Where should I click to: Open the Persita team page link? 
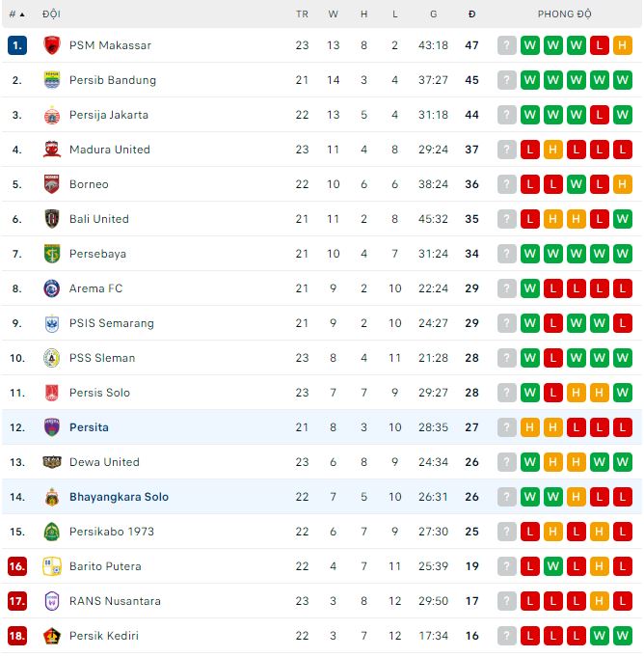[89, 427]
